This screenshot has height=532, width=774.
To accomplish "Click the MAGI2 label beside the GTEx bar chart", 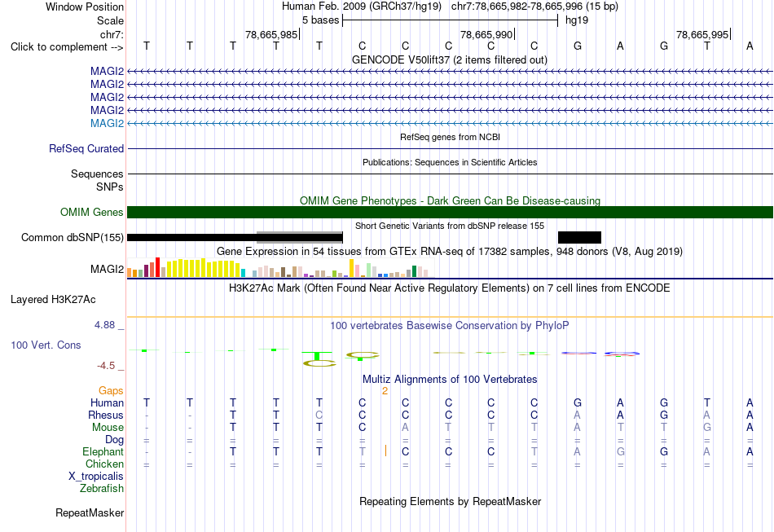I will [x=107, y=269].
